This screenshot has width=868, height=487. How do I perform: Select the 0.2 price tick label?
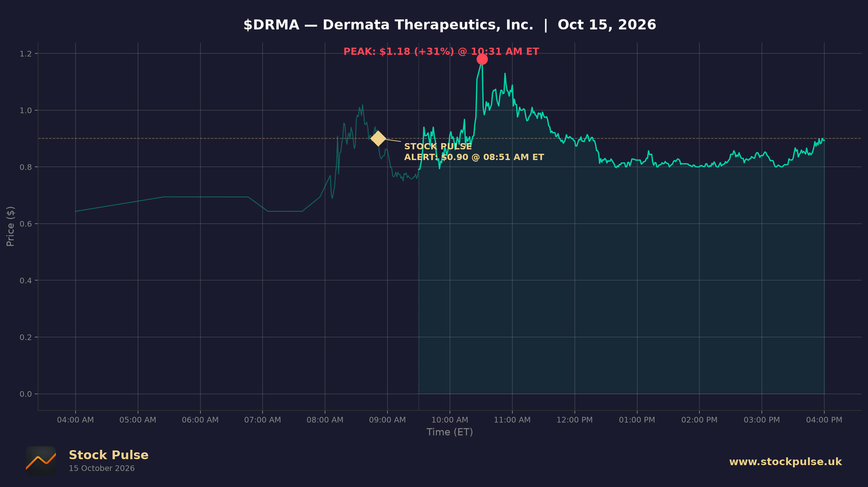point(26,337)
